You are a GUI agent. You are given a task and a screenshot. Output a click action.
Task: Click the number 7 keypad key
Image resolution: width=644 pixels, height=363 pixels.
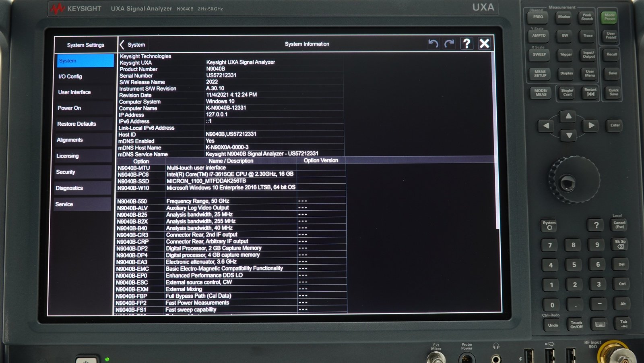coord(550,245)
